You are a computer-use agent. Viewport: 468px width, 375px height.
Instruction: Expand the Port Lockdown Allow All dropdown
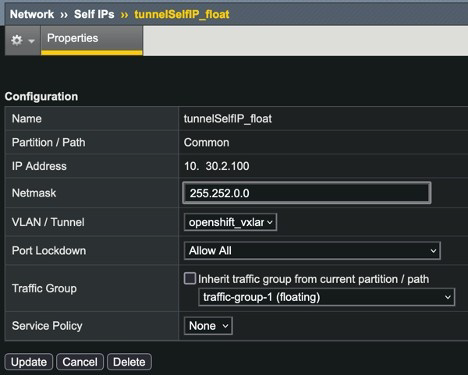point(312,251)
